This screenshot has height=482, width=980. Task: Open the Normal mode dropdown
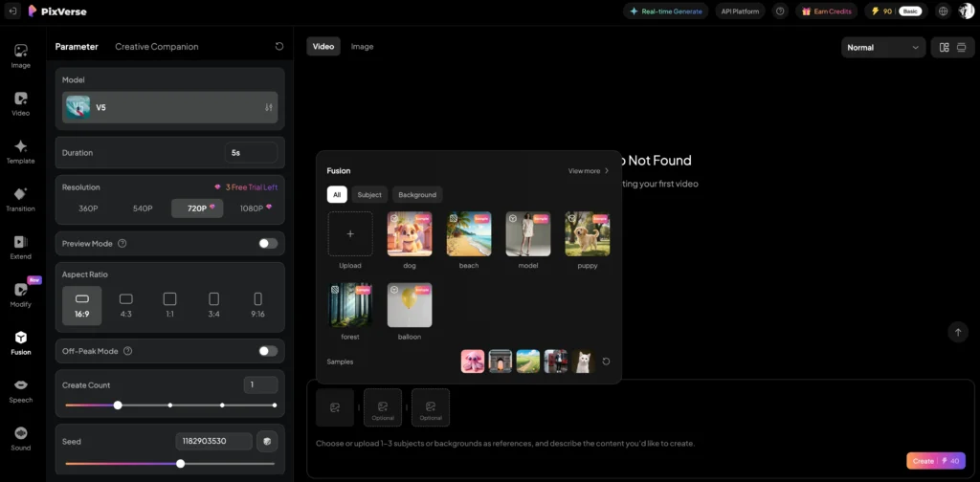coord(883,48)
